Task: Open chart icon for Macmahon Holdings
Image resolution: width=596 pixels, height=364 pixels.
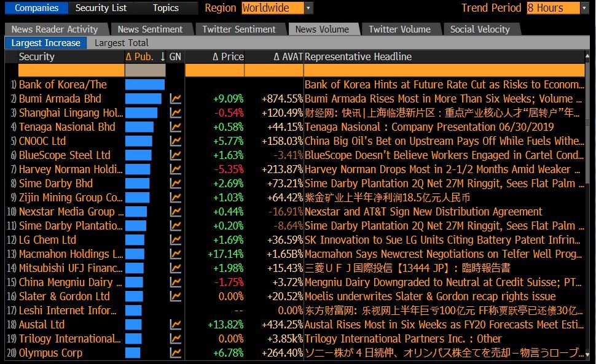Action: [x=175, y=254]
